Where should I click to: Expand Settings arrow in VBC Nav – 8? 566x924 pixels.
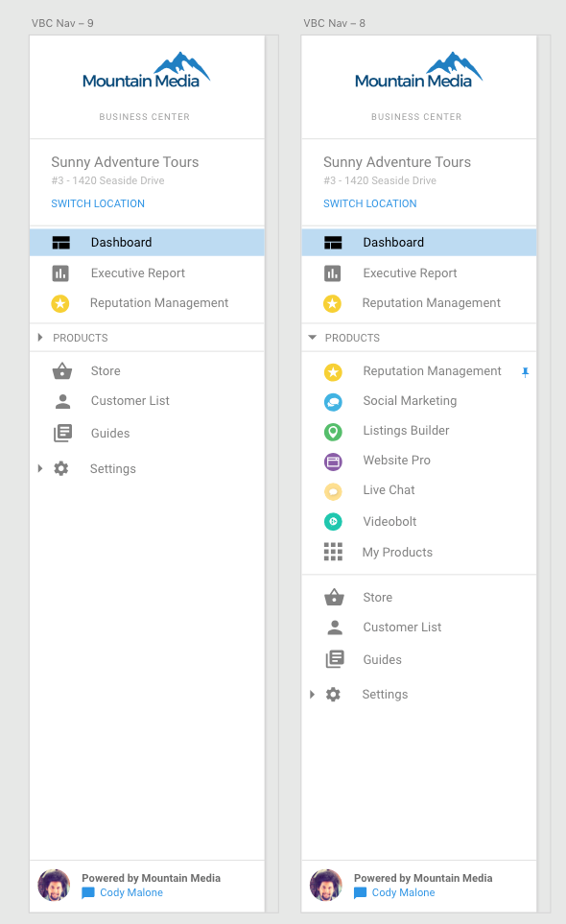coord(312,694)
